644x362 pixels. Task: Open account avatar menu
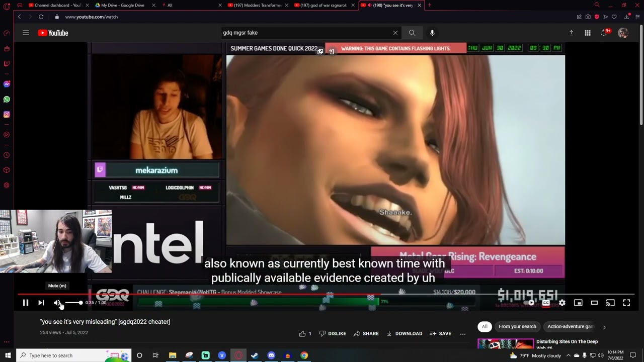[623, 33]
